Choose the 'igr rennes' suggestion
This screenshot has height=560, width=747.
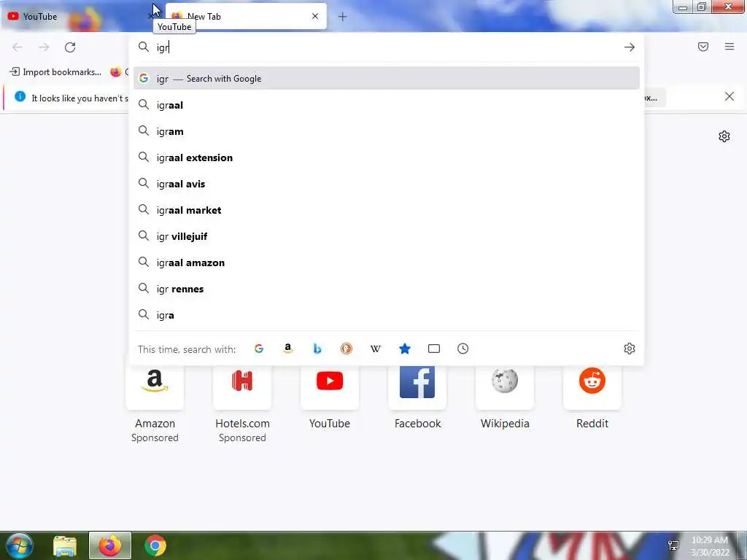pyautogui.click(x=387, y=289)
